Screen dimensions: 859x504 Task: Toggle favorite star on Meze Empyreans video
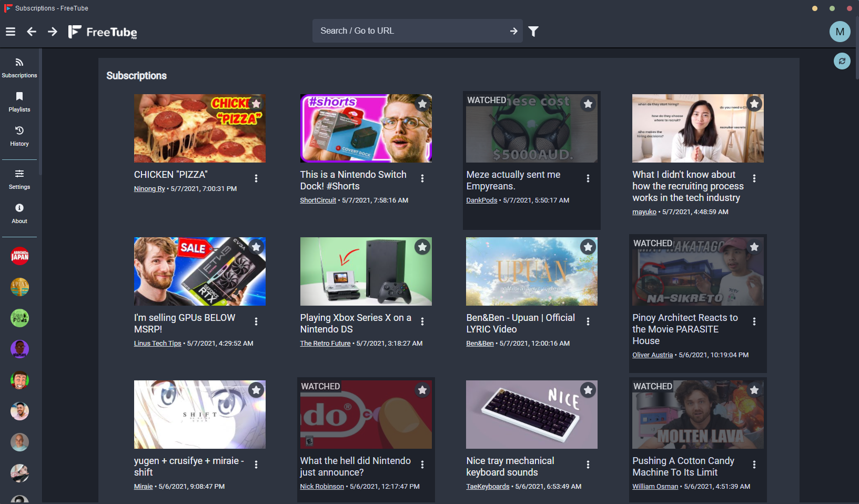pyautogui.click(x=588, y=104)
